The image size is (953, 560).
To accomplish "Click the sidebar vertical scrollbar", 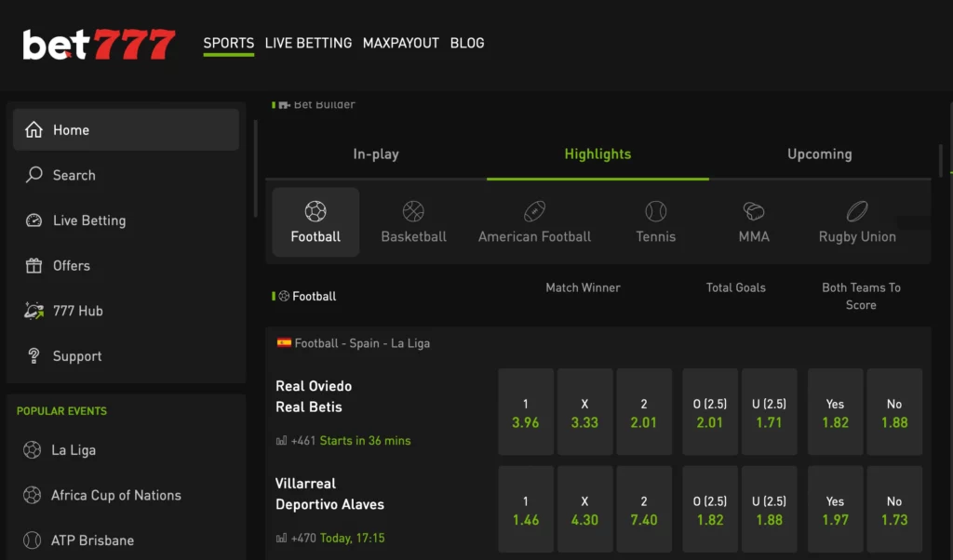I will tap(255, 168).
